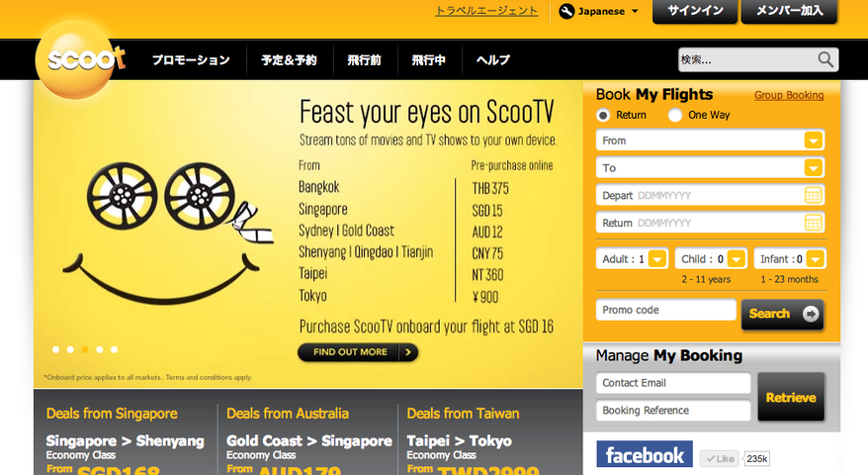868x475 pixels.
Task: Click the ScooTV film-reel smiley banner image
Action: pos(167,233)
